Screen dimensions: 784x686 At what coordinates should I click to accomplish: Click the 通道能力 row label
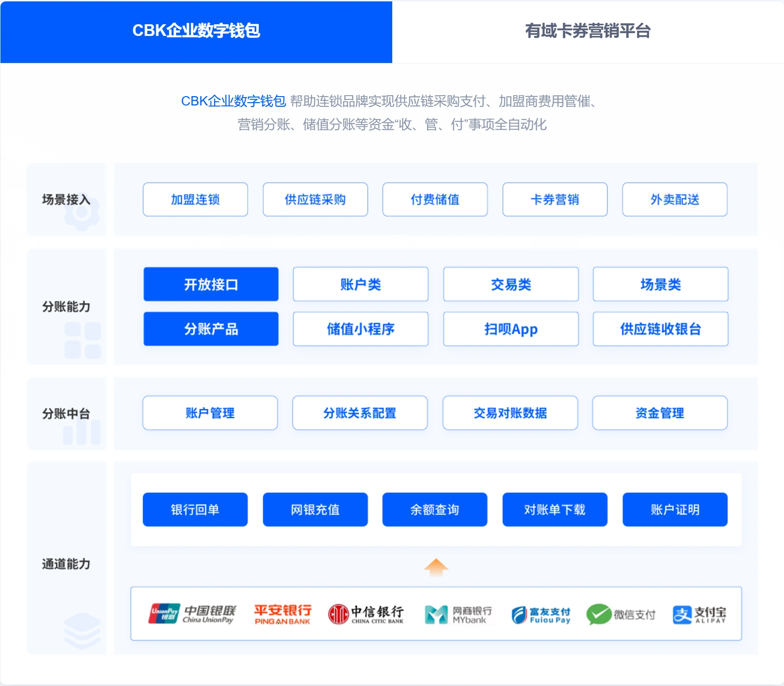66,564
